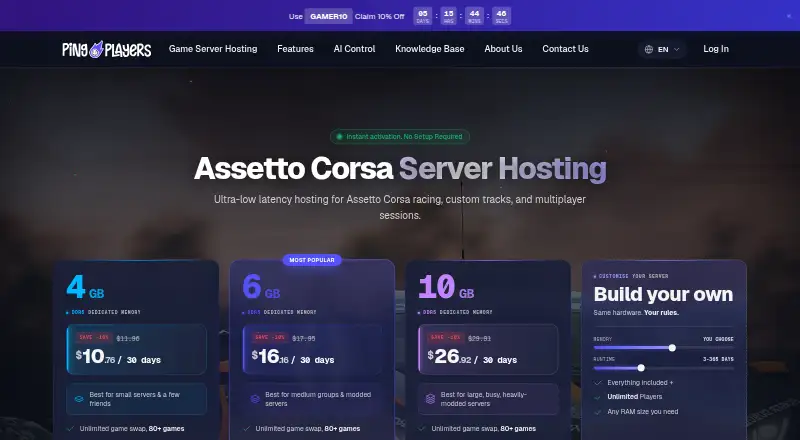This screenshot has width=800, height=440.
Task: Click the large servers stack icon
Action: (431, 399)
